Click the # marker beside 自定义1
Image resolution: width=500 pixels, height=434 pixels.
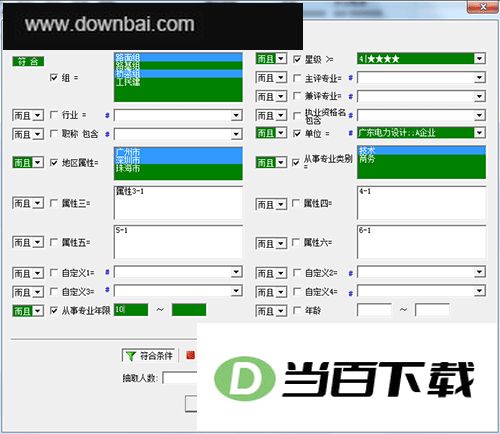tap(107, 272)
